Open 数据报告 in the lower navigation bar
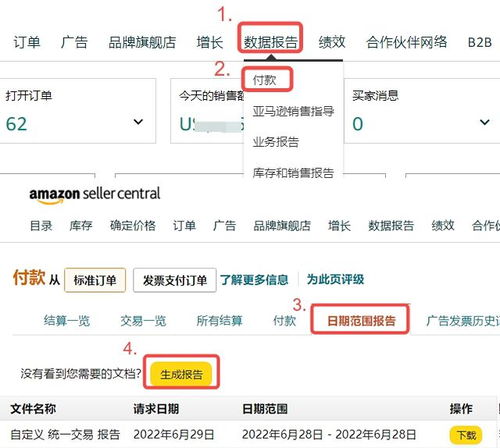The image size is (500, 448). click(x=391, y=226)
